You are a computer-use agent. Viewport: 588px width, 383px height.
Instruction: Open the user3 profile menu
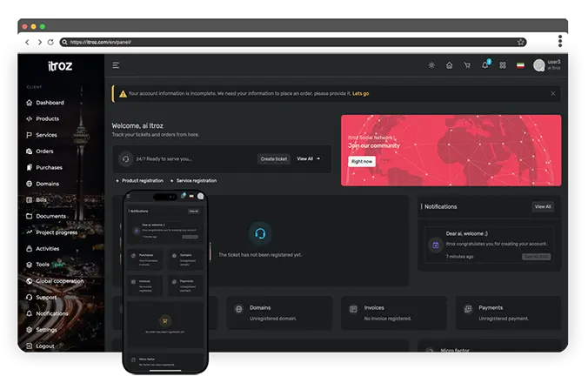(x=547, y=65)
